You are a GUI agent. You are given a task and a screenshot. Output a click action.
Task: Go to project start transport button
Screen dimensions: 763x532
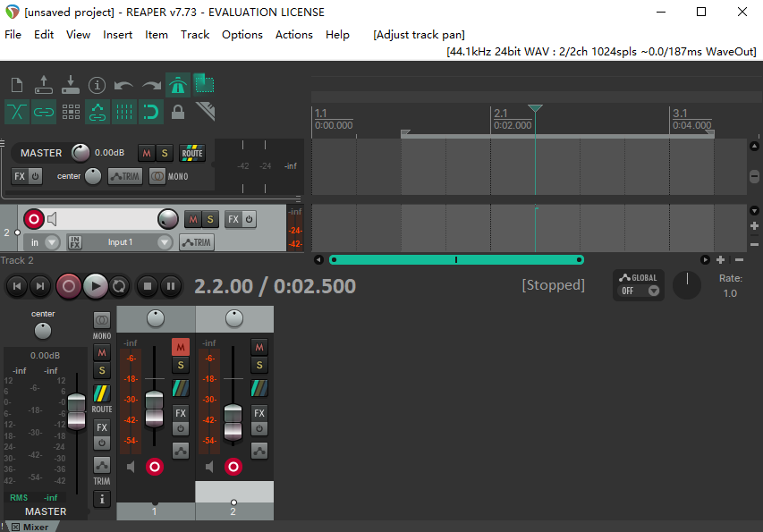pos(17,286)
